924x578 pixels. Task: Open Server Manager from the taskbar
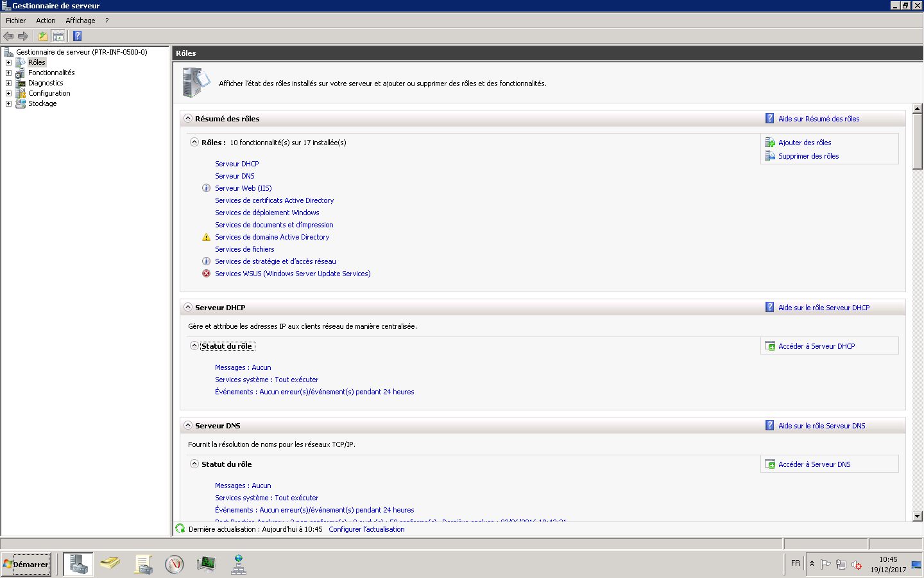(78, 565)
